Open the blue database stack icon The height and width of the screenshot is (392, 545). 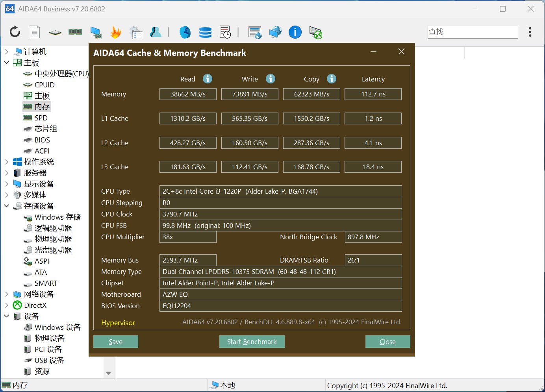[205, 32]
